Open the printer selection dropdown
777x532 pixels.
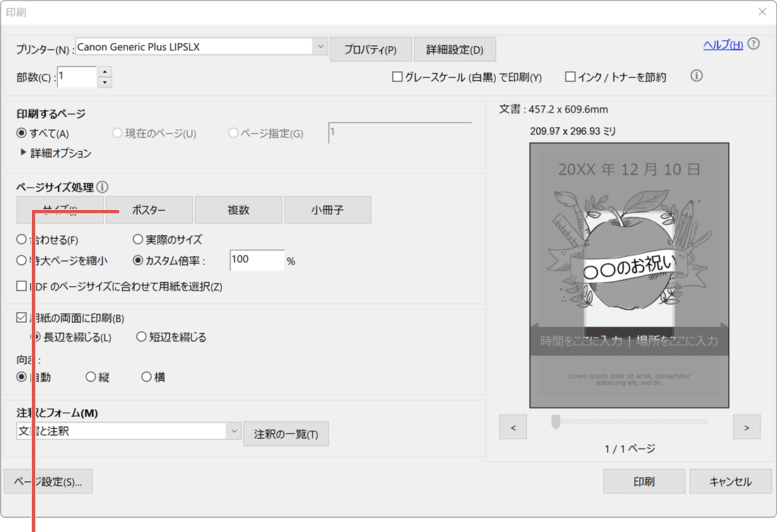(x=321, y=46)
